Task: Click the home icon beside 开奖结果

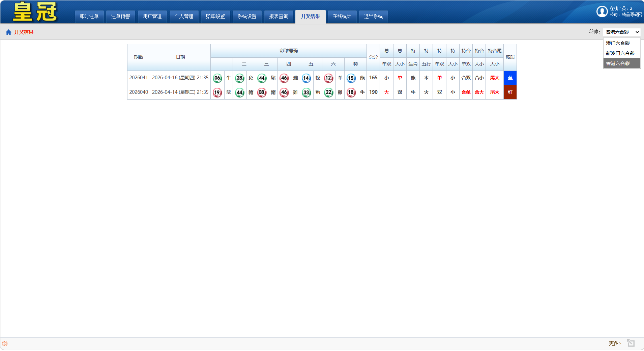Action: point(8,32)
